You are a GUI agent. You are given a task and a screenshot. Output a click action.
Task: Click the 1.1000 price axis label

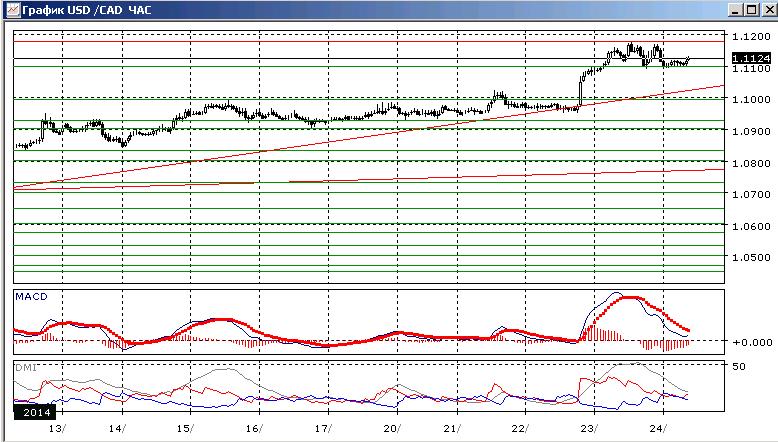751,99
